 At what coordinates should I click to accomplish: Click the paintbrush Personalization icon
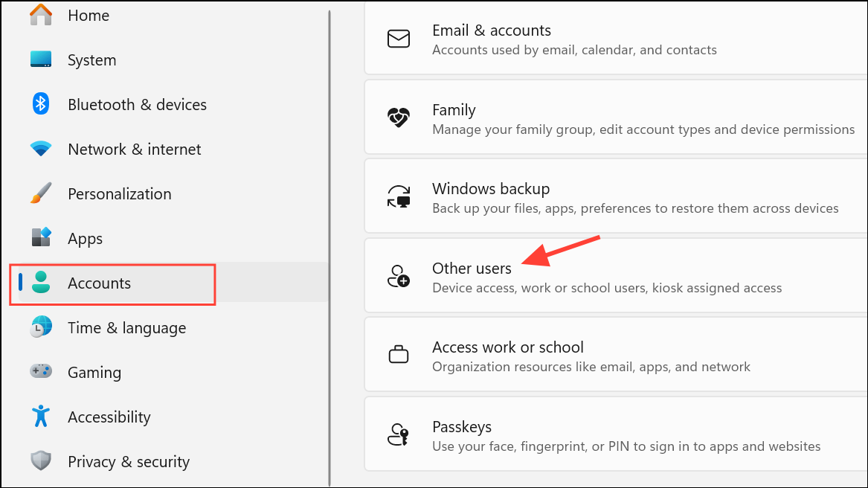pos(41,193)
